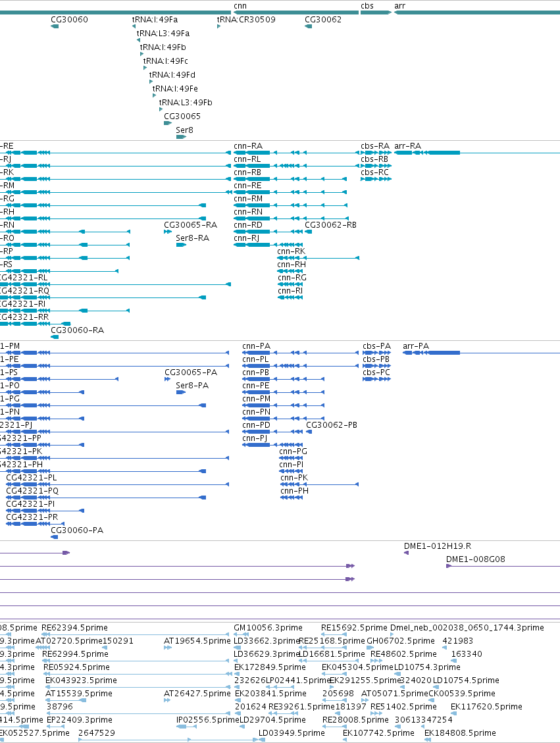Screen dimensions: 560x743
Task: Click protein CG42321-PR label
Action: (x=32, y=517)
